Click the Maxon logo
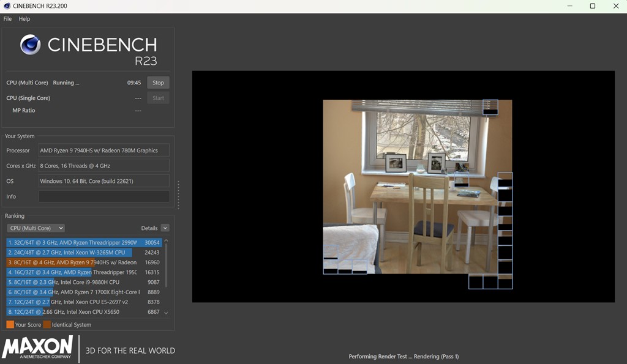Viewport: 627px width, 364px height. point(37,347)
